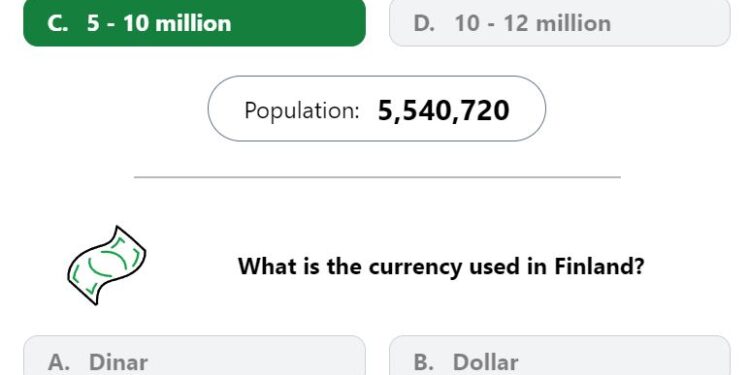Image resolution: width=750 pixels, height=375 pixels.
Task: Pick answer A, Dinar
Action: tap(194, 355)
